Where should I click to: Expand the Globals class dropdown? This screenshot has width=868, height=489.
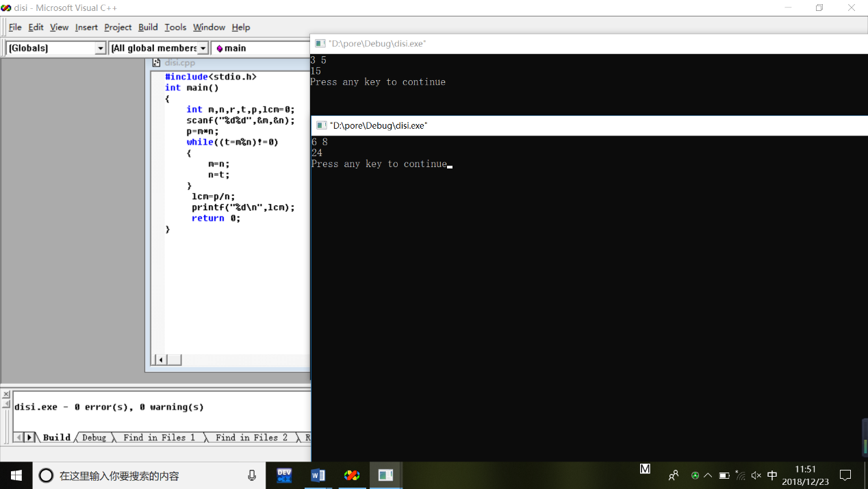coord(101,48)
